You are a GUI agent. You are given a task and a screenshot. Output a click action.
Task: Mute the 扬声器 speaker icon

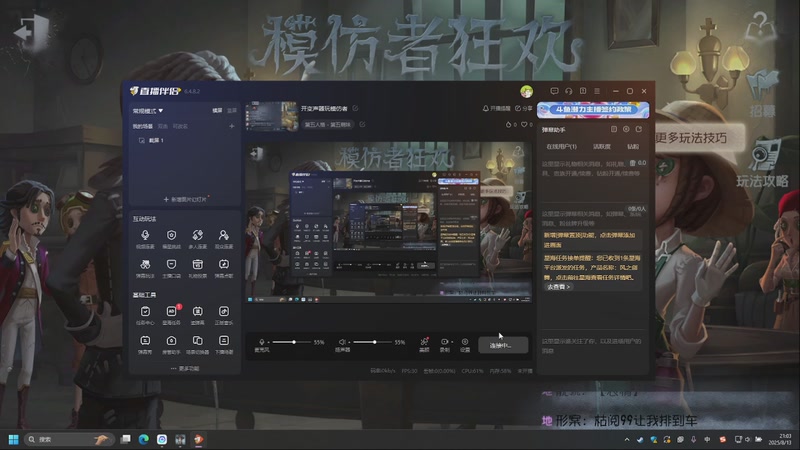(342, 342)
